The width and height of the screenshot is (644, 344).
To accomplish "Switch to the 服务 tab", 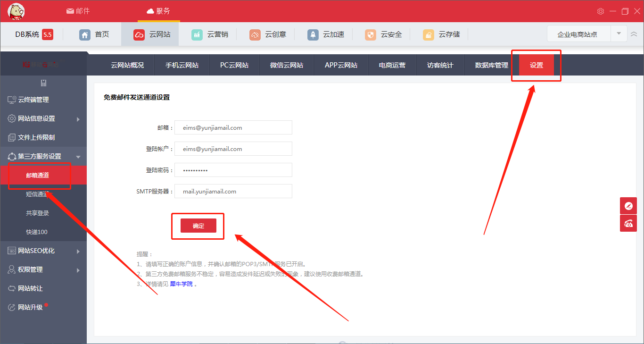I will point(158,11).
